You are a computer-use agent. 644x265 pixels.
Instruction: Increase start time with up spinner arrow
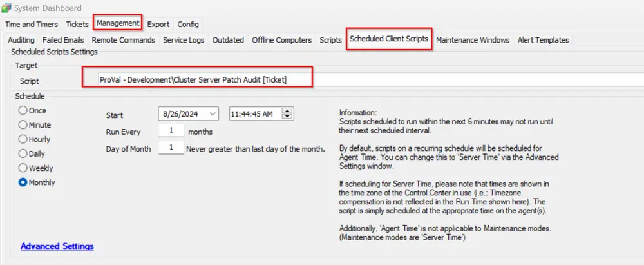(289, 111)
